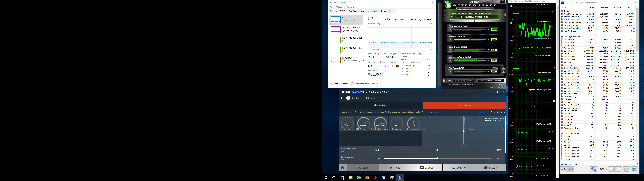Go back with Radeon Settings chevron
Viewport: 644px width, 181px height.
(x=341, y=98)
